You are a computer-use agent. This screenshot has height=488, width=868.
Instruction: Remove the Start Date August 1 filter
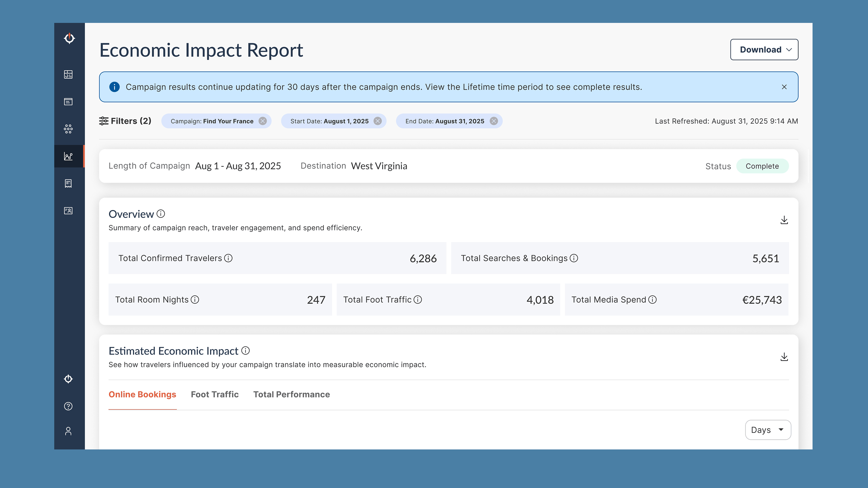tap(377, 121)
